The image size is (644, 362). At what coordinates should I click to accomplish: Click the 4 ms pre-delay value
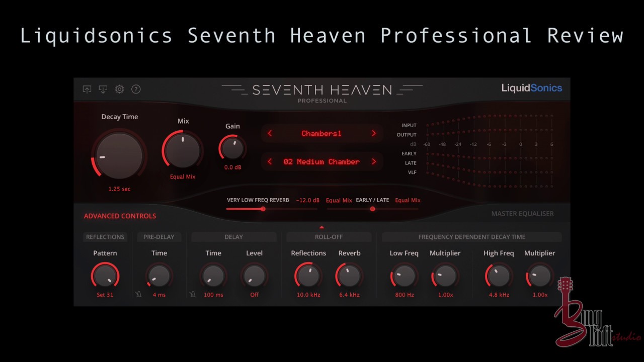coord(159,295)
